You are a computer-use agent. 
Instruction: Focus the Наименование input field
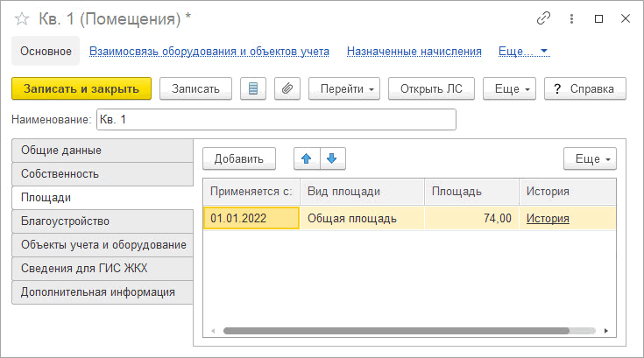pyautogui.click(x=276, y=119)
